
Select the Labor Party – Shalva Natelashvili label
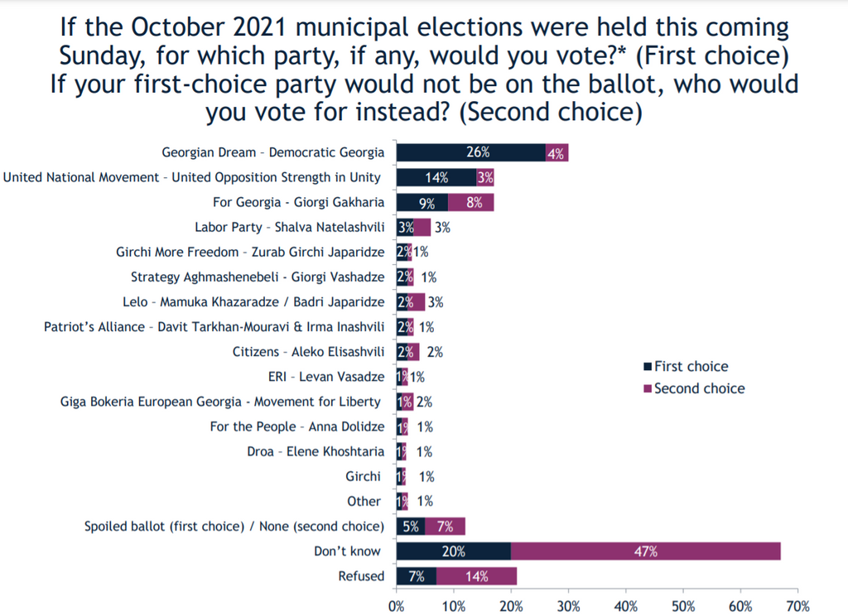point(289,227)
